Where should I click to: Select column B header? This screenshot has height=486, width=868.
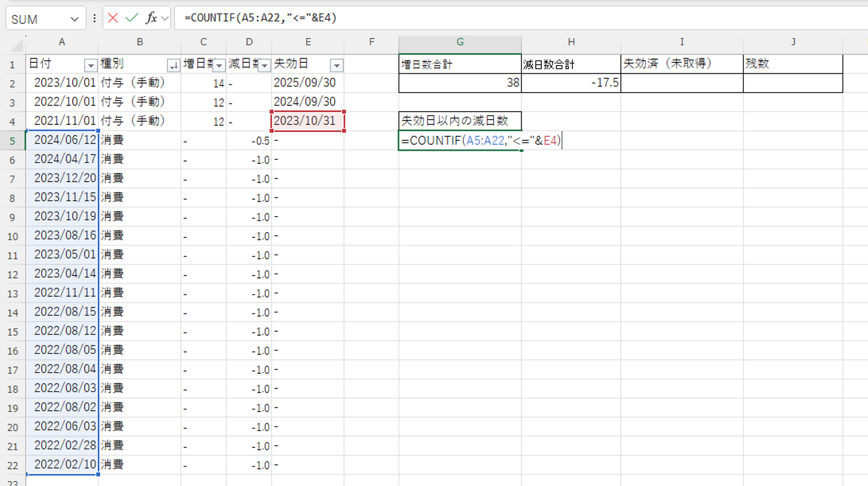click(x=140, y=42)
